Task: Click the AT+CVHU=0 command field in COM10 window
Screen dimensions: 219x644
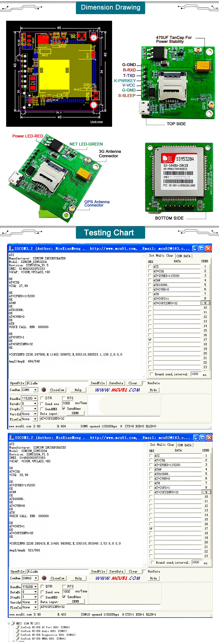Action: tap(178, 479)
